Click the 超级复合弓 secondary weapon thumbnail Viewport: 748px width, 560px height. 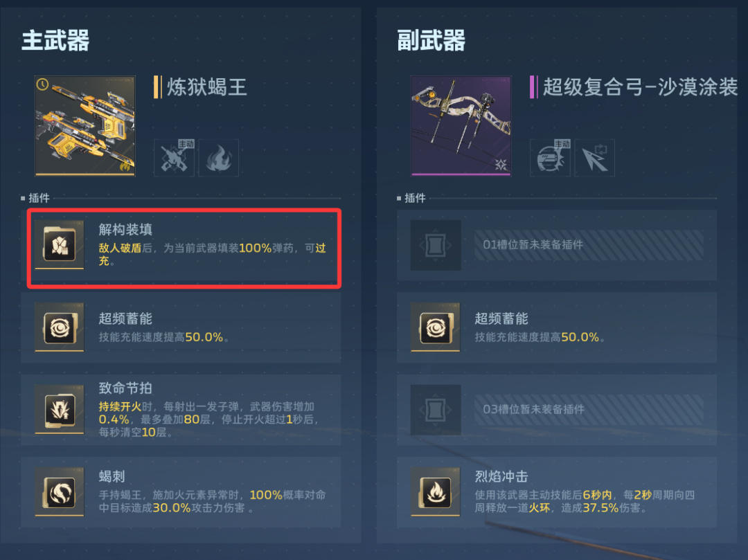(461, 126)
